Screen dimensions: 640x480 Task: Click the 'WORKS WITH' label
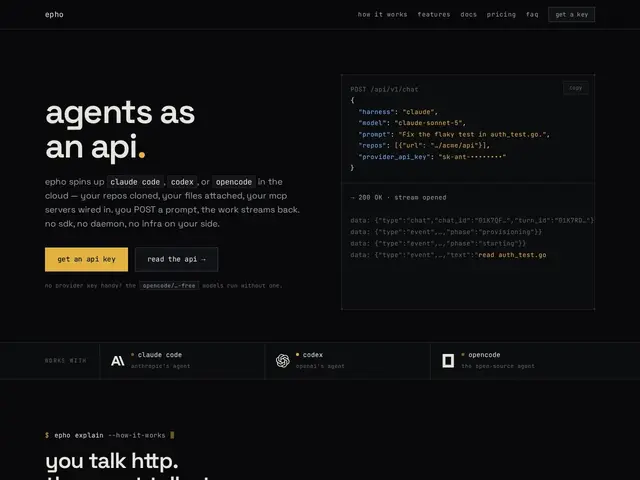tap(66, 361)
